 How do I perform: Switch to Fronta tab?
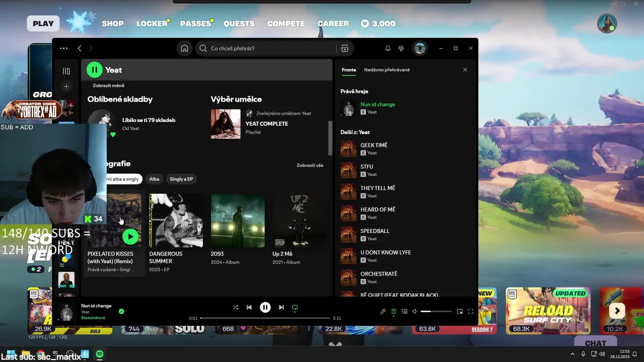click(x=349, y=70)
